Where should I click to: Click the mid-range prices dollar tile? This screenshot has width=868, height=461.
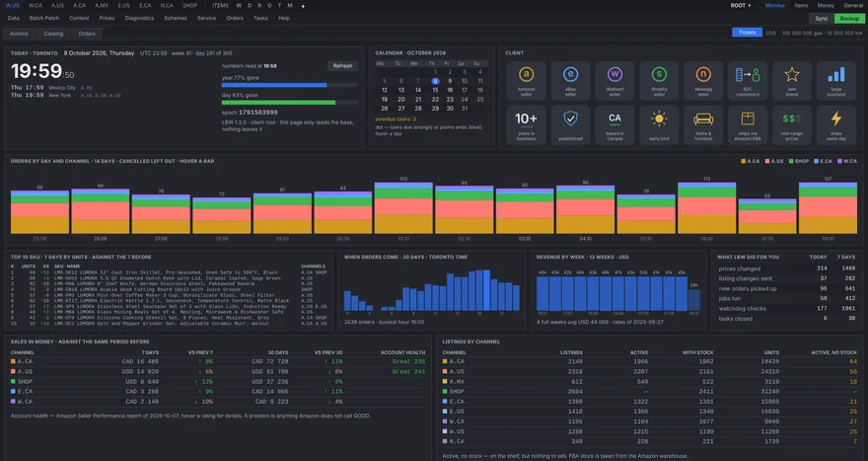click(792, 125)
